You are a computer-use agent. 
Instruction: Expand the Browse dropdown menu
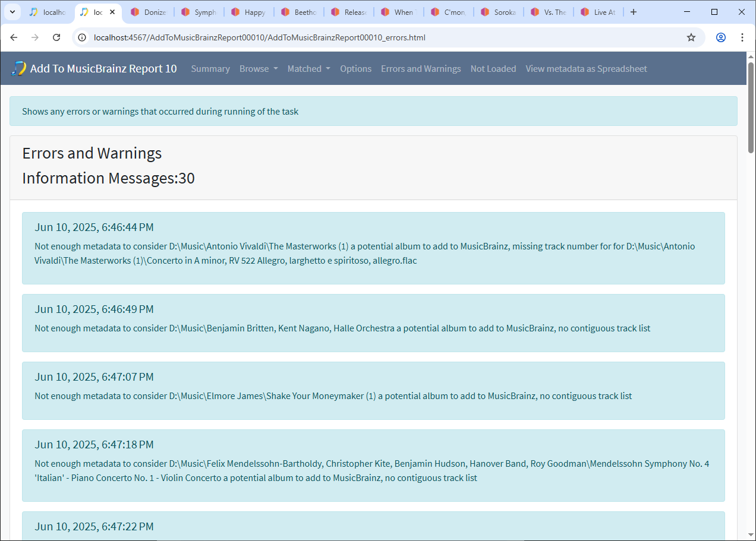click(x=259, y=68)
